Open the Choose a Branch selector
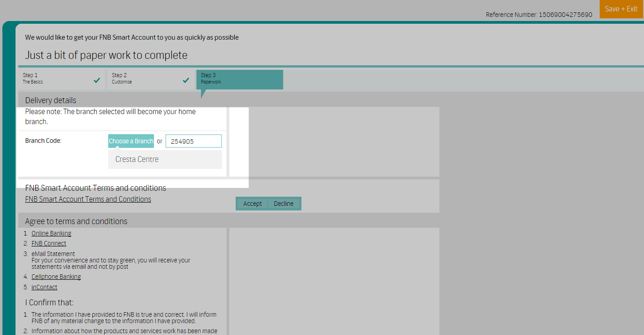The image size is (644, 335). point(131,141)
